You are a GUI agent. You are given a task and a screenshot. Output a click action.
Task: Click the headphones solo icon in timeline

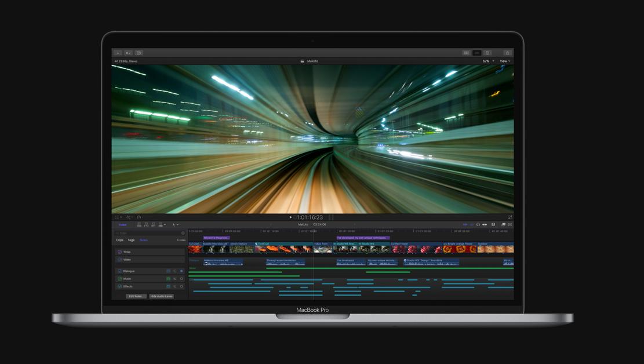coord(478,225)
